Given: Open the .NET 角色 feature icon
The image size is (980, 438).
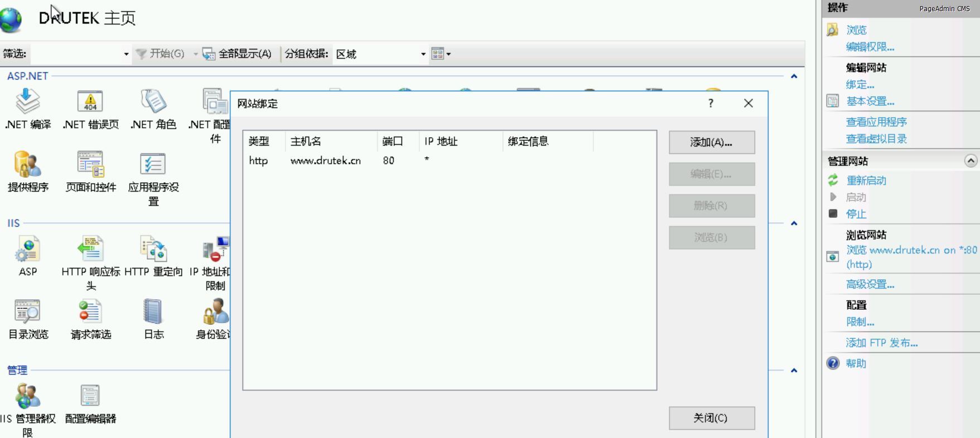Looking at the screenshot, I should point(153,101).
